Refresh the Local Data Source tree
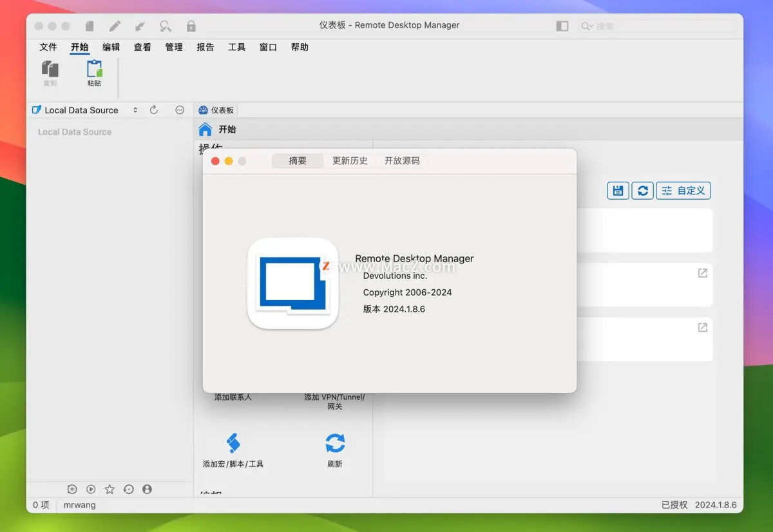The width and height of the screenshot is (773, 532). (154, 109)
